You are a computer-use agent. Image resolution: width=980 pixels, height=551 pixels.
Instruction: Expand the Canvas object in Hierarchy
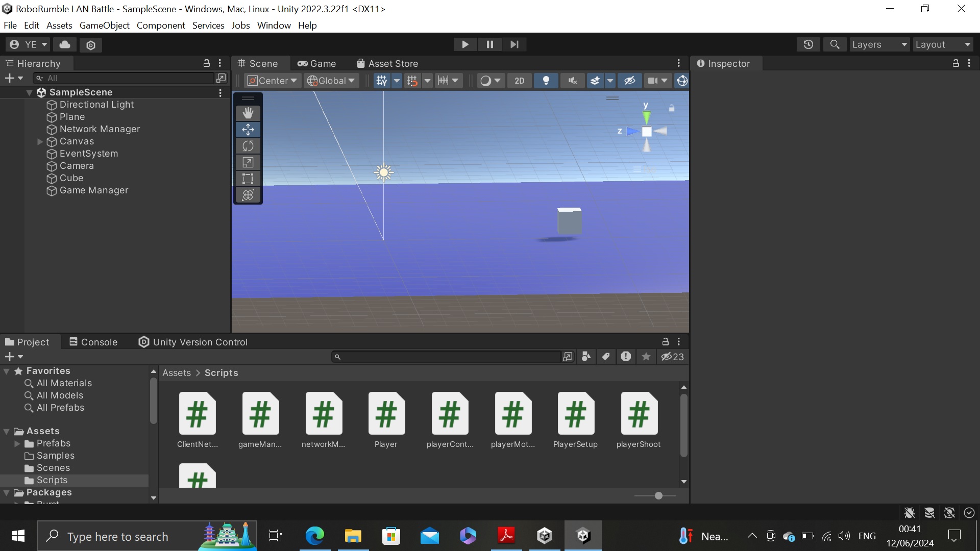40,141
